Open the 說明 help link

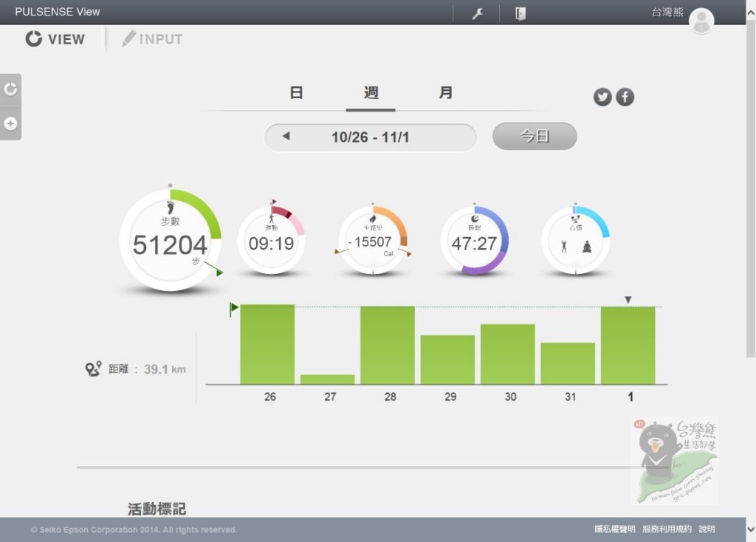coord(707,529)
